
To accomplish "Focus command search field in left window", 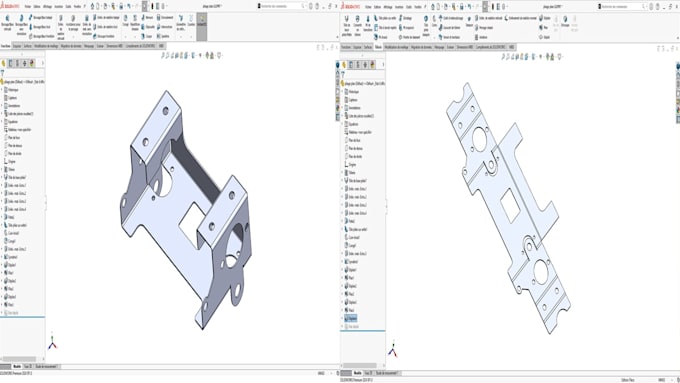I will 281,6.
